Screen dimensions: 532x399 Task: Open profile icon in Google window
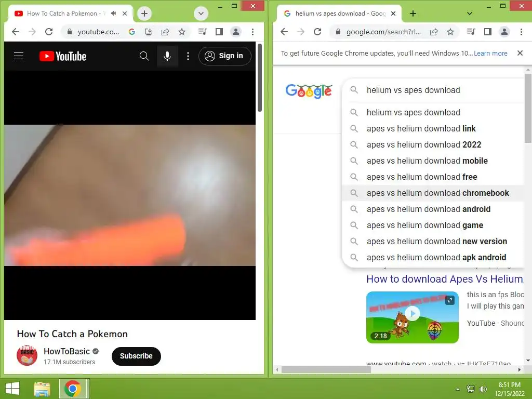pyautogui.click(x=504, y=32)
